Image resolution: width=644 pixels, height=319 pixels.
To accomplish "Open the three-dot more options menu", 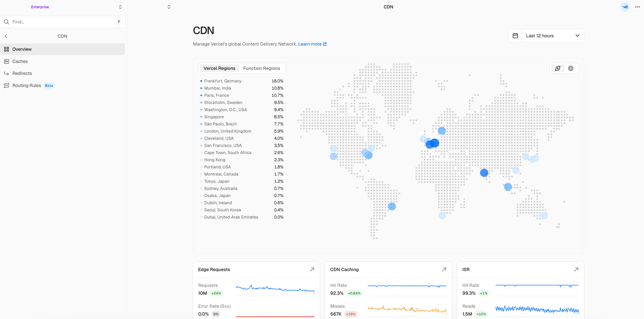I will 637,7.
